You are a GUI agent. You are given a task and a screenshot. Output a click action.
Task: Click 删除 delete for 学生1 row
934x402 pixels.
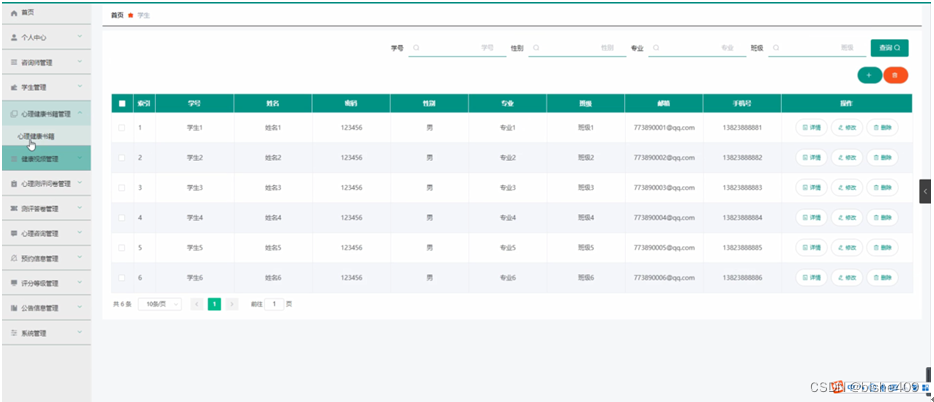[882, 127]
